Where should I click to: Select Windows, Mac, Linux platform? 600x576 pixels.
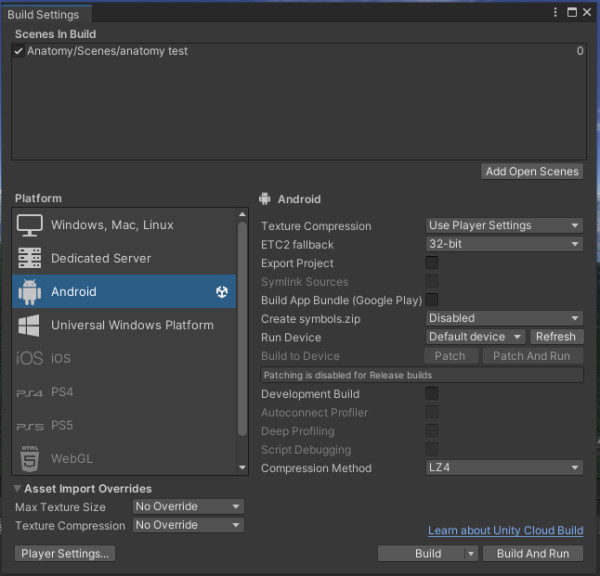(x=124, y=225)
